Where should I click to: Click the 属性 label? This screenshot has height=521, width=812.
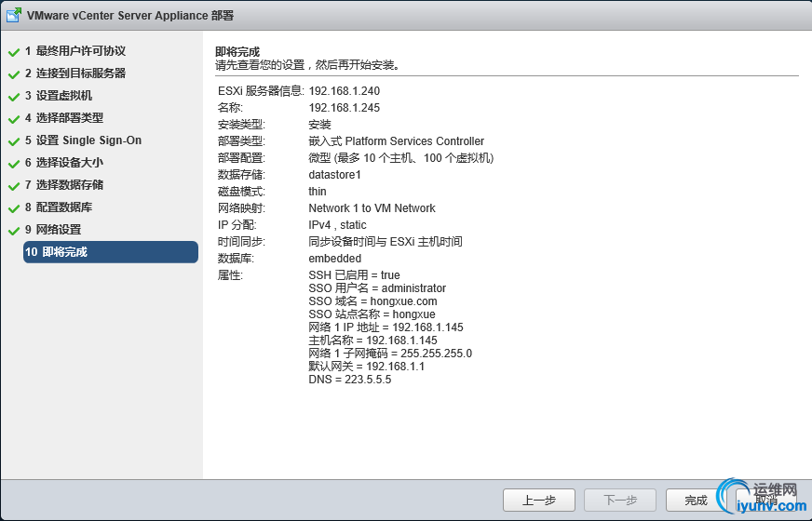tap(230, 275)
